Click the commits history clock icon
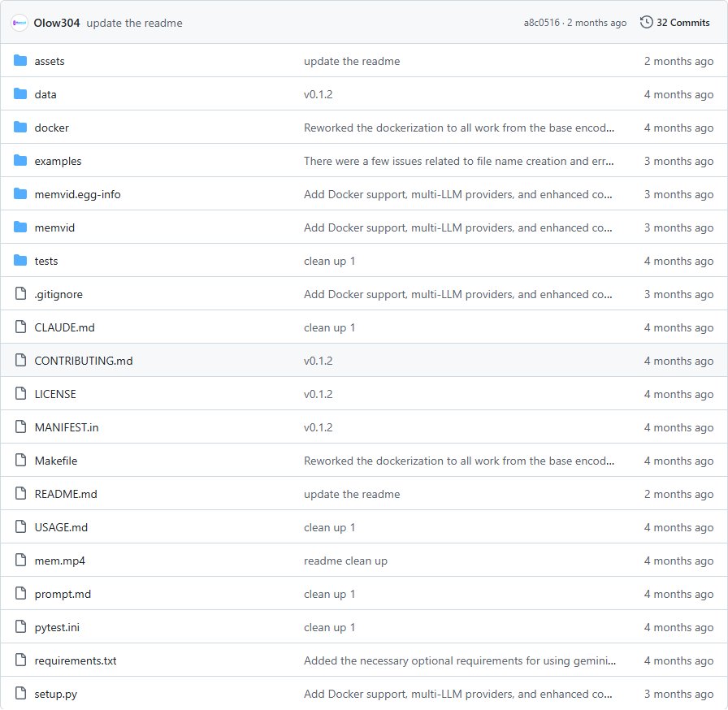728x710 pixels. click(646, 23)
